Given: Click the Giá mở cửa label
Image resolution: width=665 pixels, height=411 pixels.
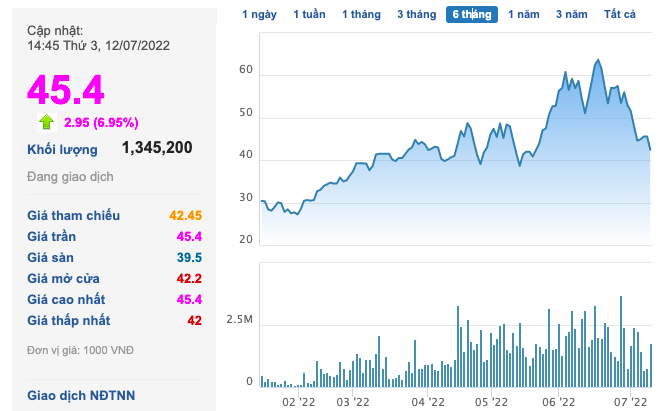Looking at the screenshot, I should (x=63, y=278).
